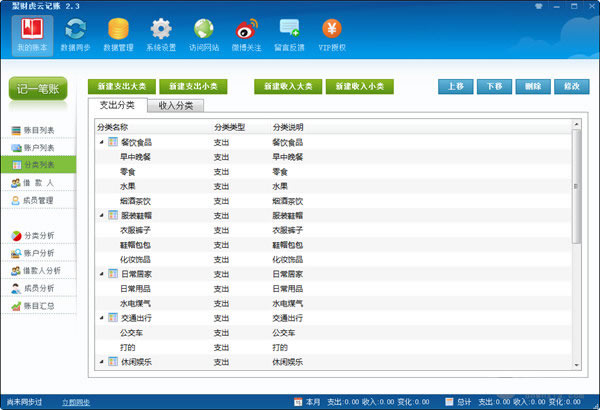
Task: Select the 水电煤气 row
Action: coord(333,303)
